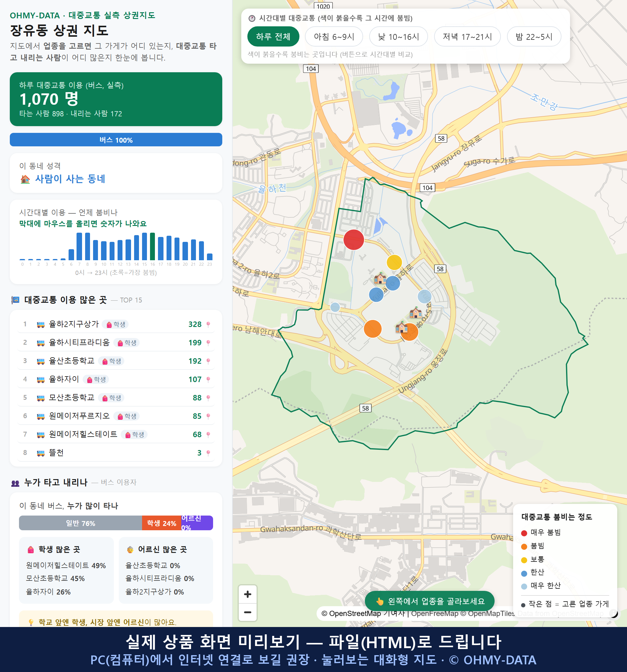Image resolution: width=627 pixels, height=672 pixels.
Task: Click the pin icon in 원메이저푸르지오 row
Action: tap(208, 416)
